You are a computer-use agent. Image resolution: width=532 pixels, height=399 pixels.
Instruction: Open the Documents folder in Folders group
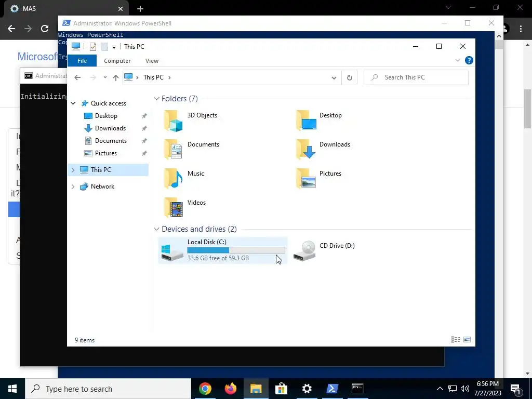pyautogui.click(x=192, y=149)
